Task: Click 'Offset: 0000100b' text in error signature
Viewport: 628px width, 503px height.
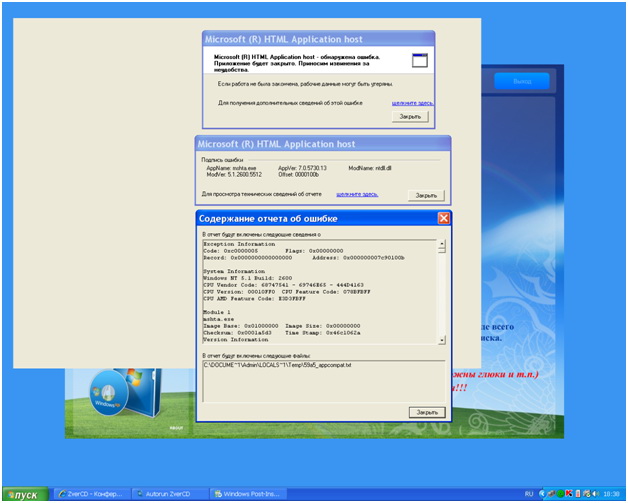Action: pyautogui.click(x=299, y=175)
